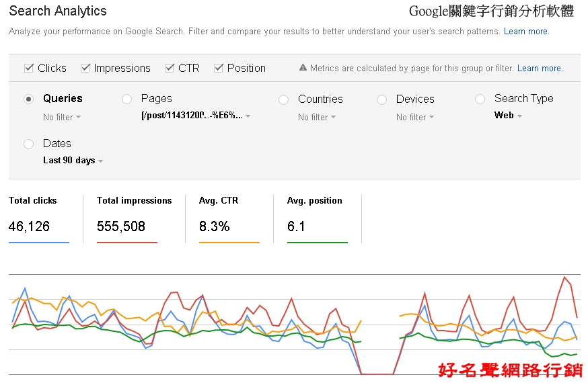
Task: Open the Devices No filter dropdown
Action: (x=415, y=117)
